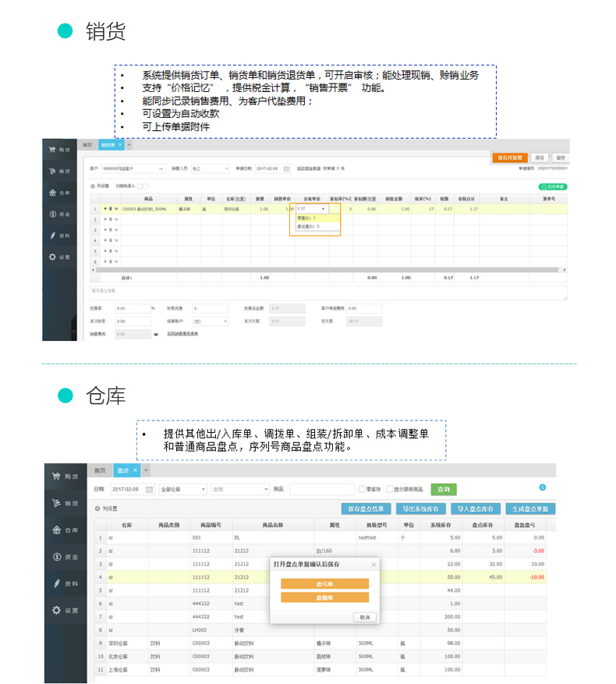The height and width of the screenshot is (684, 616).
Task: Click 列设置 gear icon above the 盘点 table
Action: [x=98, y=509]
